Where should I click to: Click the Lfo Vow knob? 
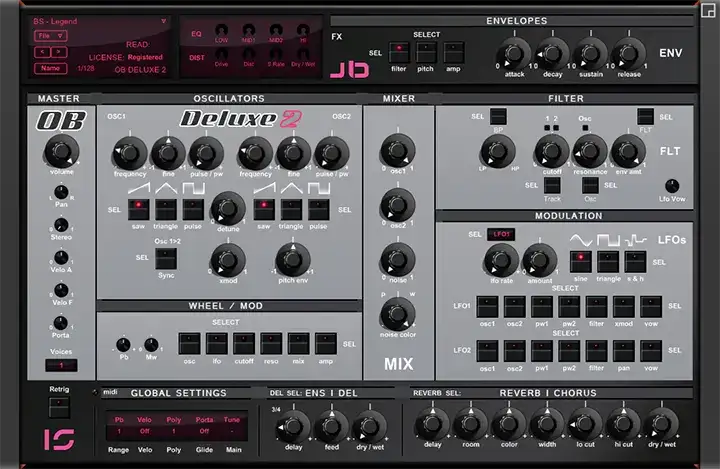(672, 186)
